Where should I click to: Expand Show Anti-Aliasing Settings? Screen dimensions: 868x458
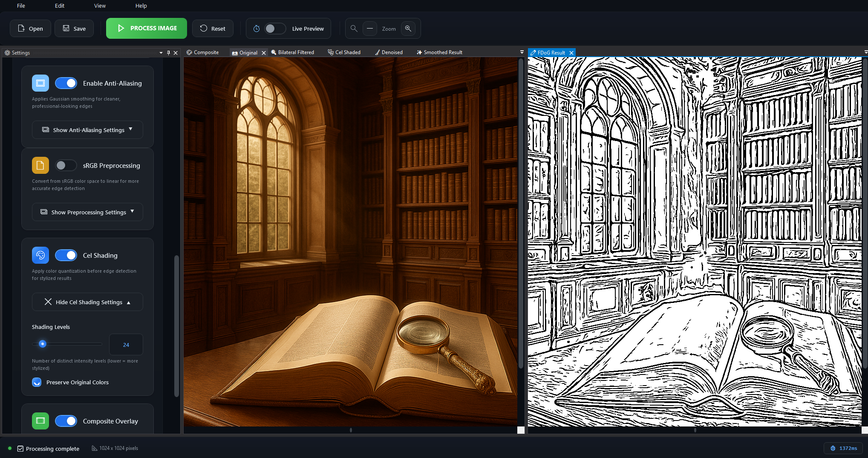coord(87,130)
